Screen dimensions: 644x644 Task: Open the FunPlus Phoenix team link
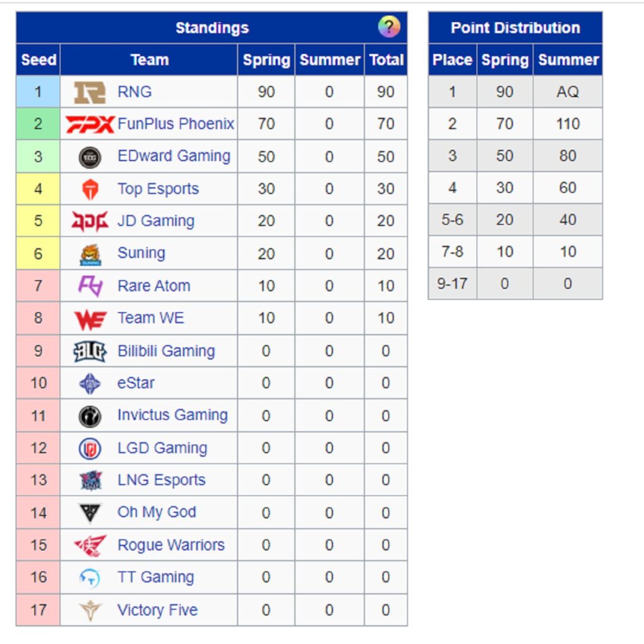pyautogui.click(x=176, y=124)
